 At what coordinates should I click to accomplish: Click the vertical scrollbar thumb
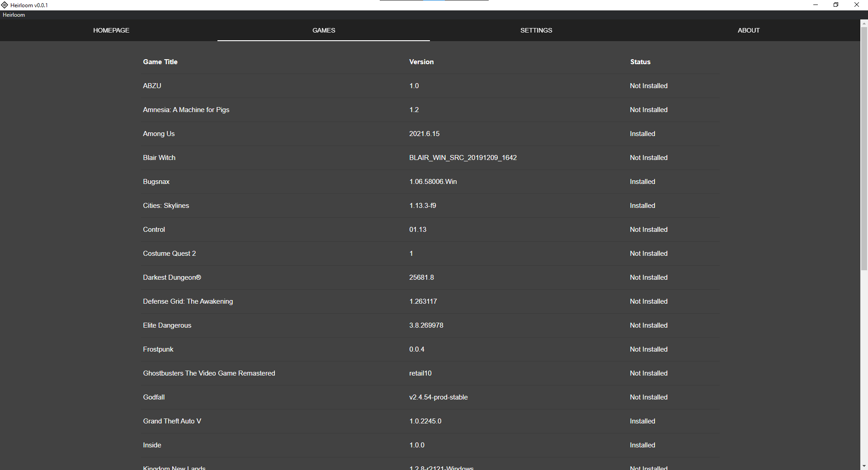[864, 149]
